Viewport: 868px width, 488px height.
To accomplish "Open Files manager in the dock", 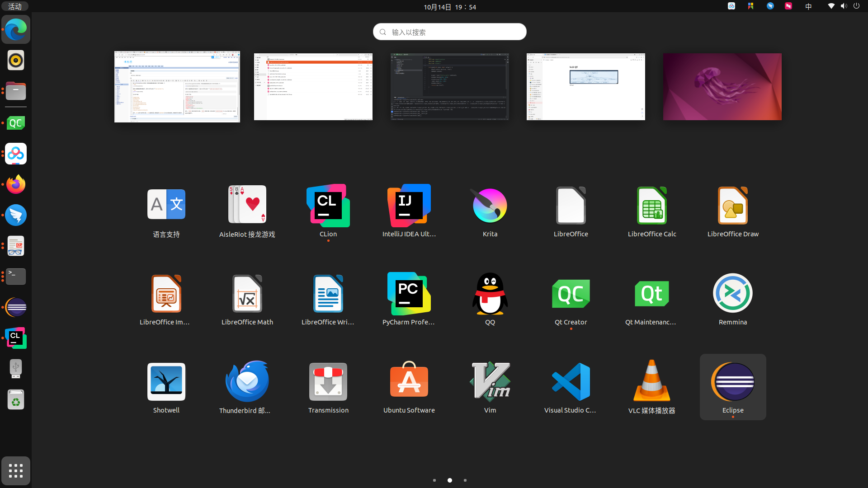I will (x=16, y=91).
